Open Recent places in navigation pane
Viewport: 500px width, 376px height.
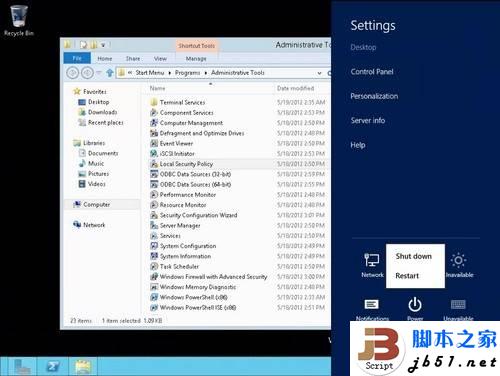(x=105, y=123)
